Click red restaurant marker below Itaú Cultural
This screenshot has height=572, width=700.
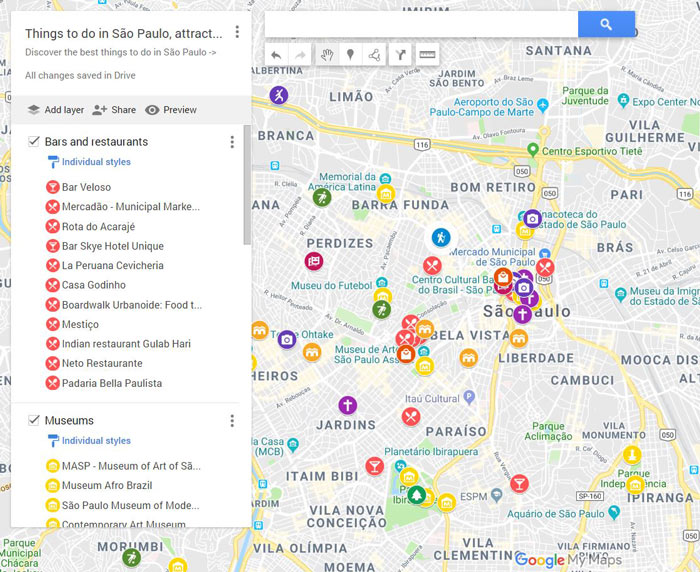411,417
